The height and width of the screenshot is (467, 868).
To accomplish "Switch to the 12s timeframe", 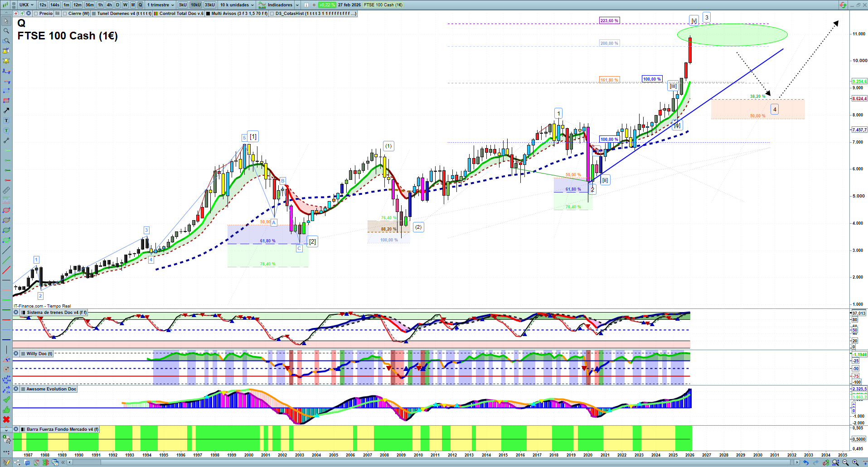I will 43,5.
